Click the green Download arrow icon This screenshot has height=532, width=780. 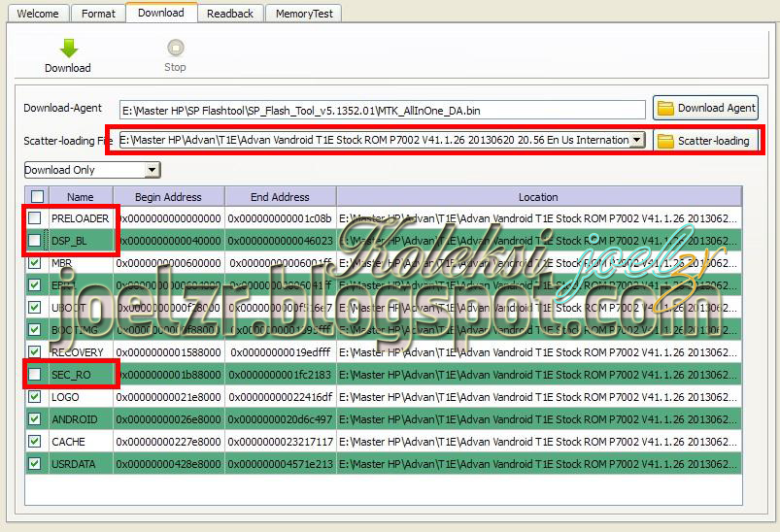point(69,49)
